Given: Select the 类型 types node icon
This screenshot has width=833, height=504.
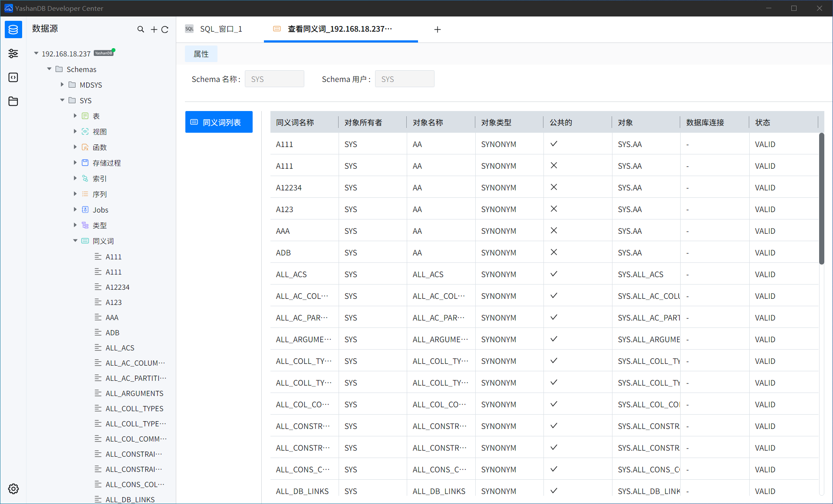Looking at the screenshot, I should (85, 225).
